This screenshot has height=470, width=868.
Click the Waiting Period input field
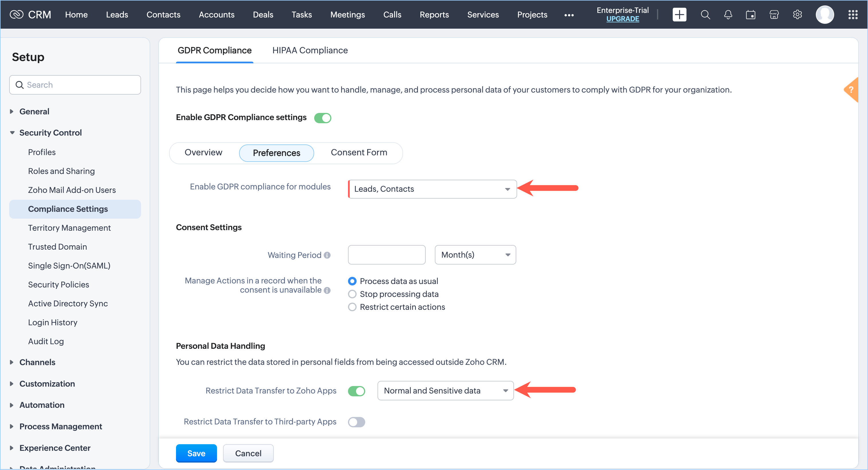386,255
